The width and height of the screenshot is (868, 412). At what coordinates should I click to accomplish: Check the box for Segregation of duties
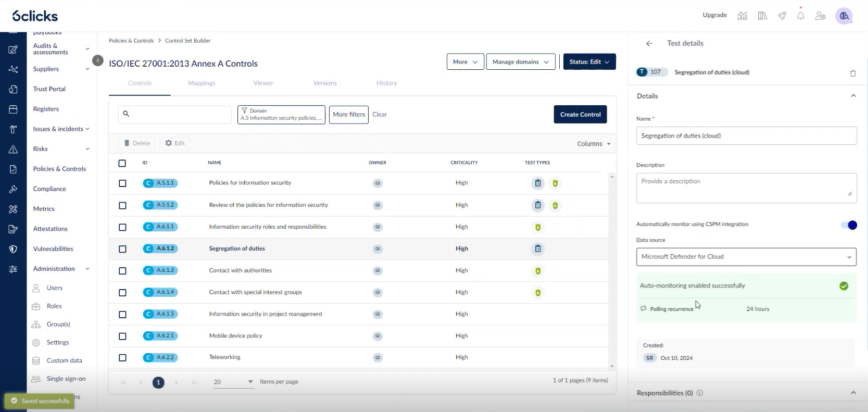point(122,249)
